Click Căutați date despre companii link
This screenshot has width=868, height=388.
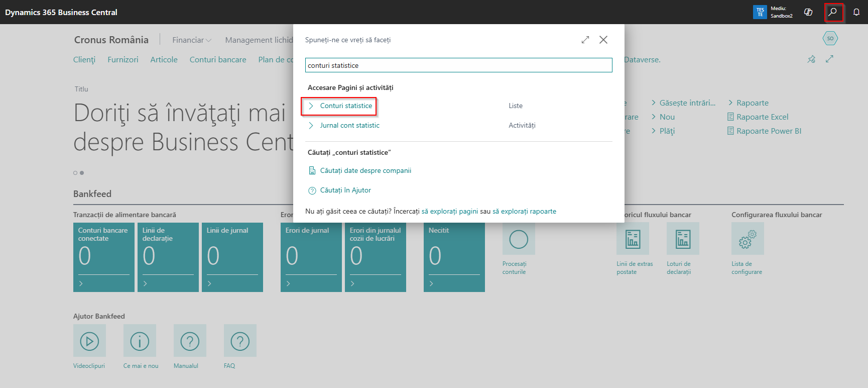click(x=366, y=171)
